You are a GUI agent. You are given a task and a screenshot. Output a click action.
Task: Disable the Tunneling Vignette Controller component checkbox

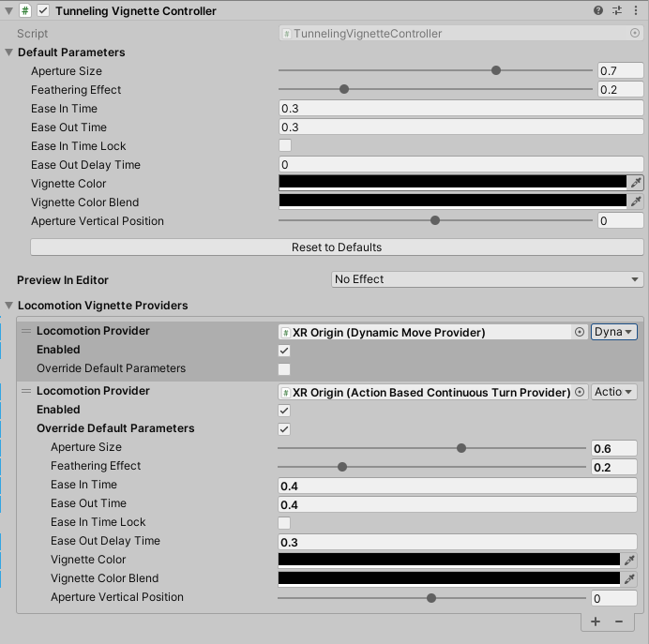(43, 11)
